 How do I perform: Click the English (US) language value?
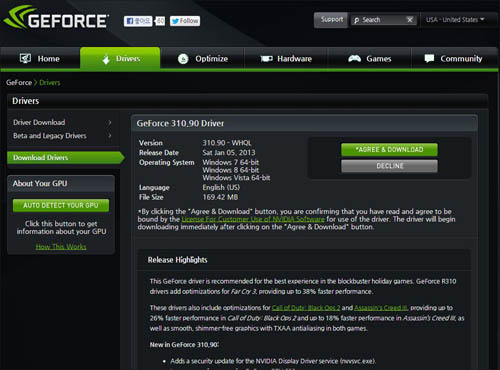pos(221,187)
